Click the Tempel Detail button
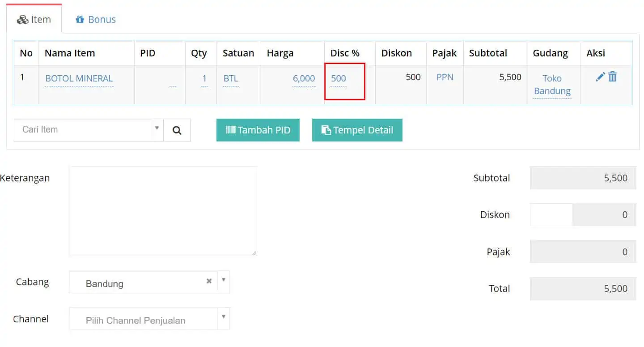This screenshot has width=644, height=347. click(x=357, y=130)
